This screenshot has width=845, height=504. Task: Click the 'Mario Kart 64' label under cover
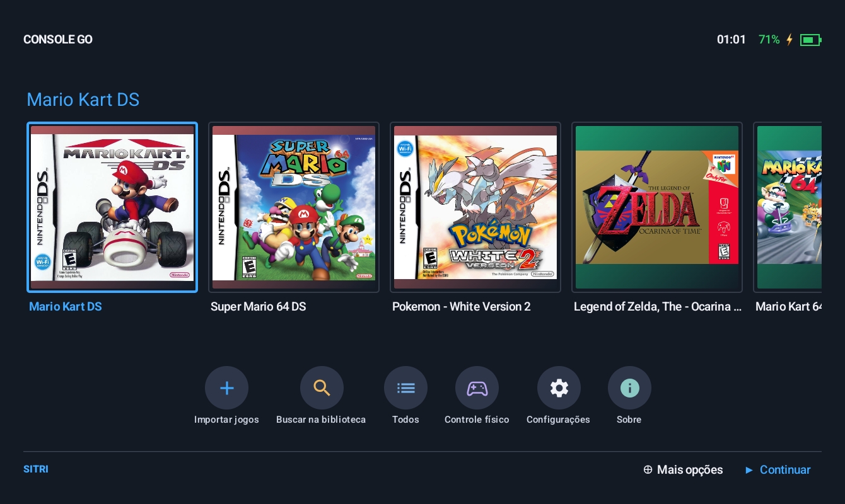(x=788, y=307)
